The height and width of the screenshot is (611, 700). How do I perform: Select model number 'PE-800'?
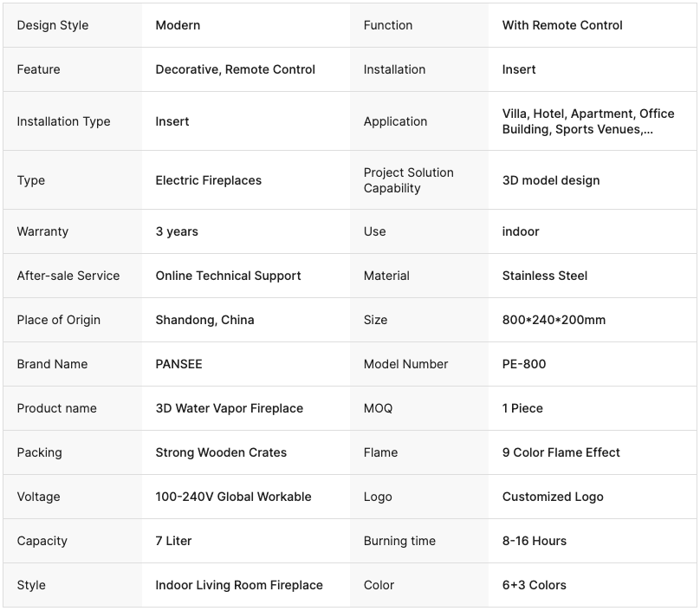524,364
